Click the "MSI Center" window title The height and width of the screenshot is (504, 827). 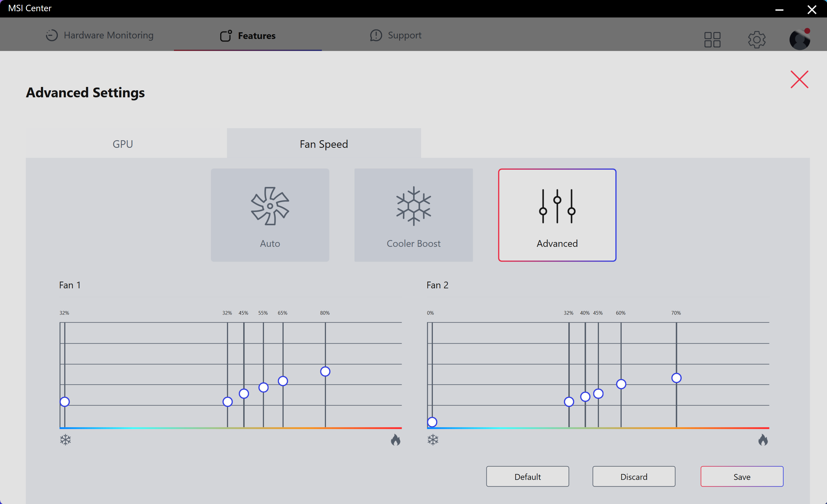click(x=30, y=8)
